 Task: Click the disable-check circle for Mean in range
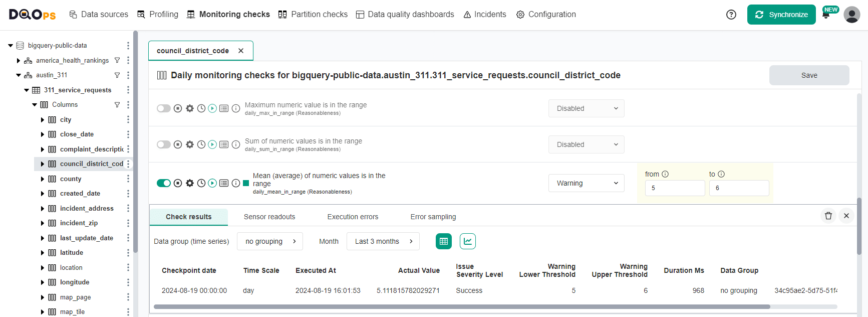pyautogui.click(x=178, y=183)
